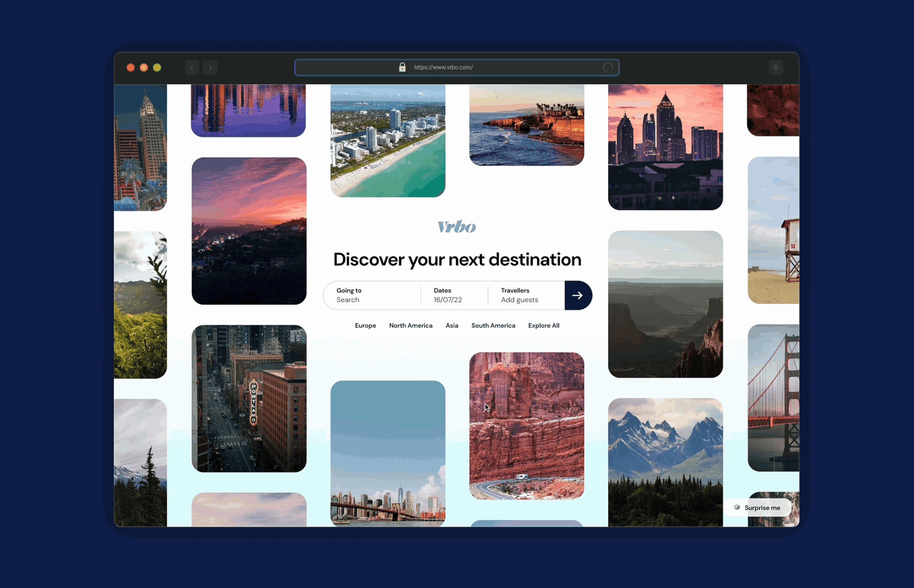914x588 pixels.
Task: Click the dice icon on Surprise me
Action: pyautogui.click(x=737, y=508)
